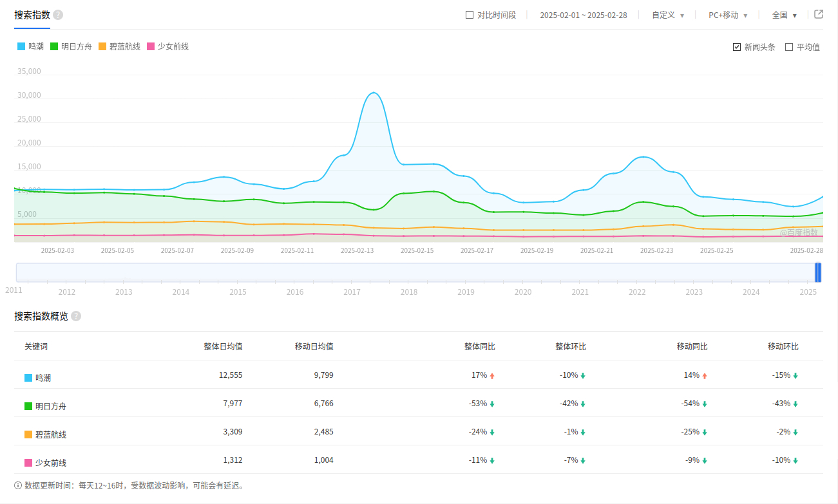Click timeline range bar above 2017
The width and height of the screenshot is (838, 504).
pyautogui.click(x=352, y=272)
